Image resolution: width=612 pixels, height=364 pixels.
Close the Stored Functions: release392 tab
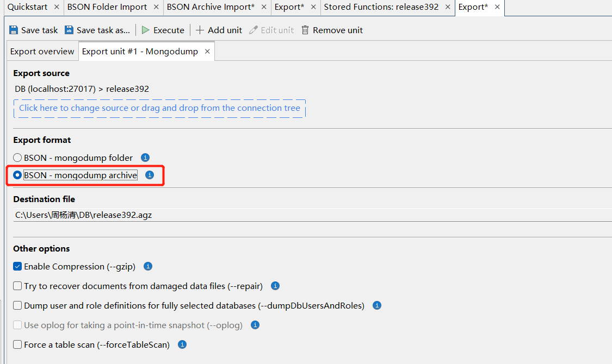[448, 7]
